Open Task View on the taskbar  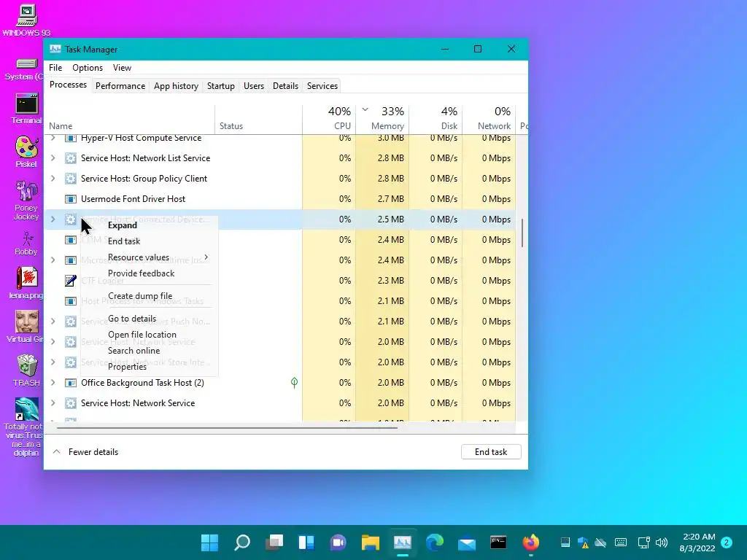(x=274, y=542)
